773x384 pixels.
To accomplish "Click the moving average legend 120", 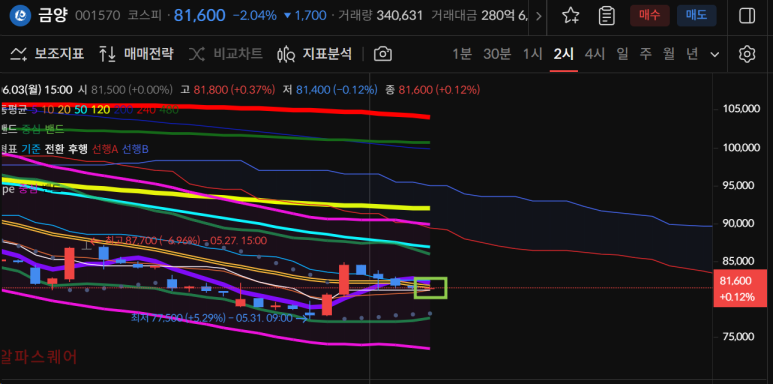I will (101, 110).
